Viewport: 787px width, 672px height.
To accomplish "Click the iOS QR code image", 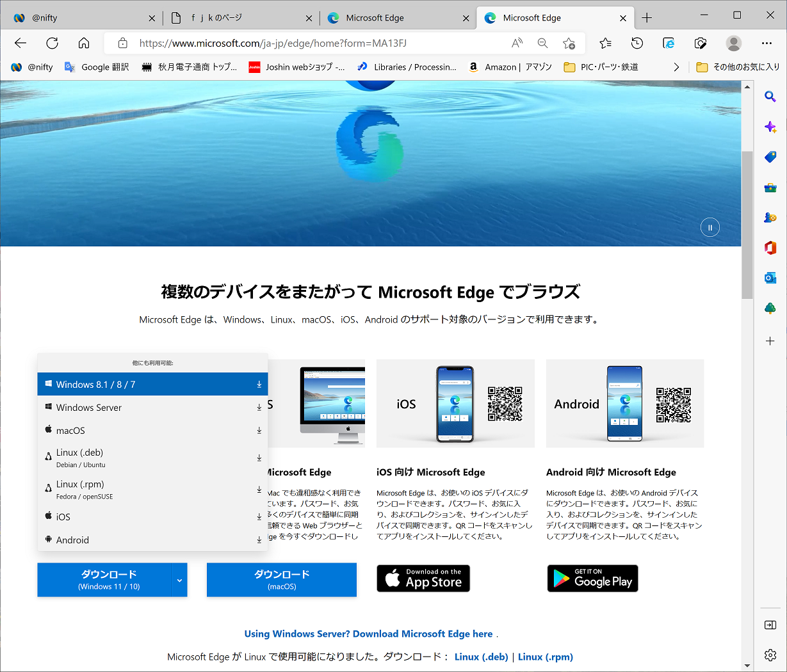I will 505,404.
